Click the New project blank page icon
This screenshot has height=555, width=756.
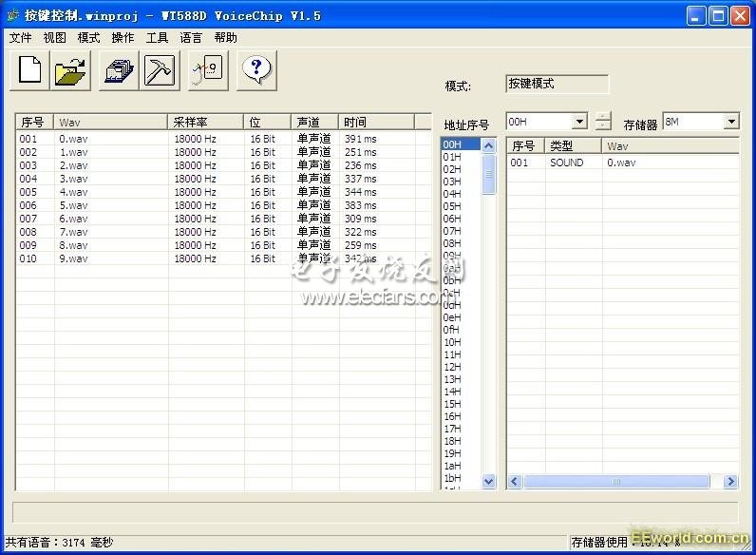coord(29,71)
